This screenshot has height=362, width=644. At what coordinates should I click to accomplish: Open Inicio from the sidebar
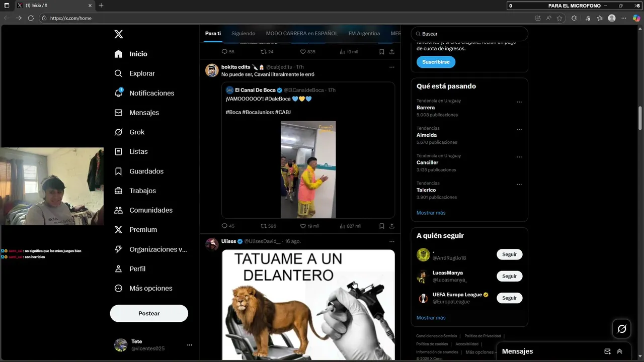[x=131, y=54]
